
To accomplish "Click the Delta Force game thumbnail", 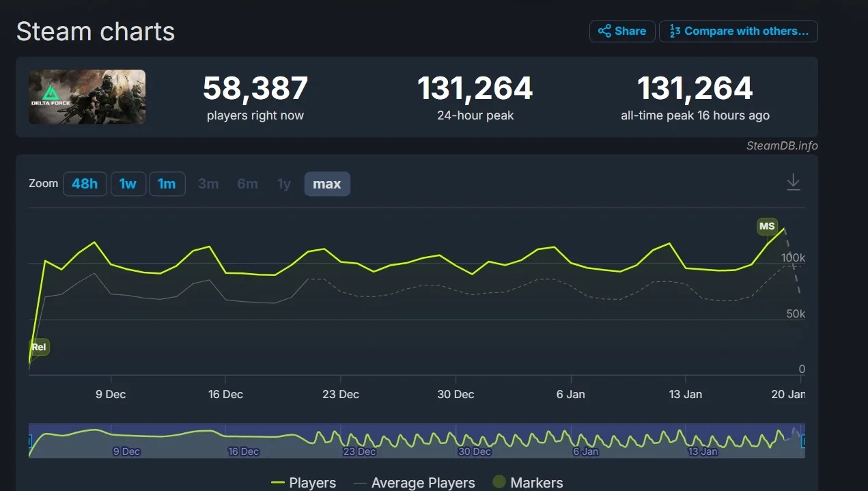I will (87, 97).
